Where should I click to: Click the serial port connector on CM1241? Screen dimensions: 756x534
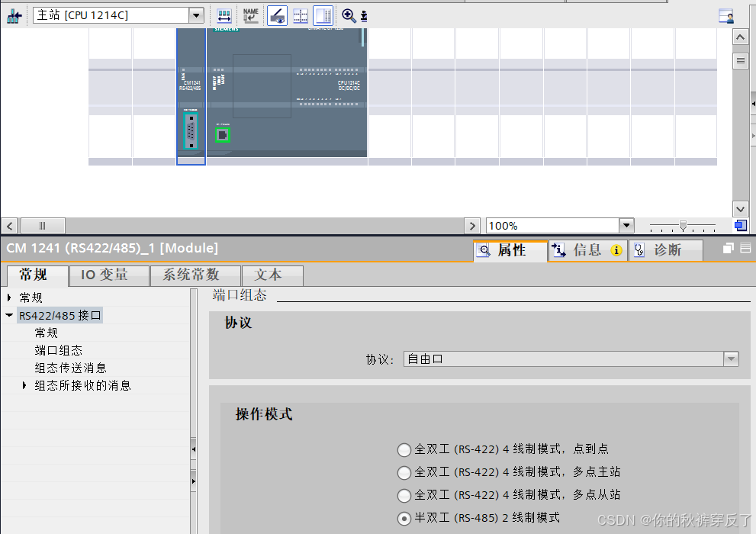pyautogui.click(x=191, y=131)
